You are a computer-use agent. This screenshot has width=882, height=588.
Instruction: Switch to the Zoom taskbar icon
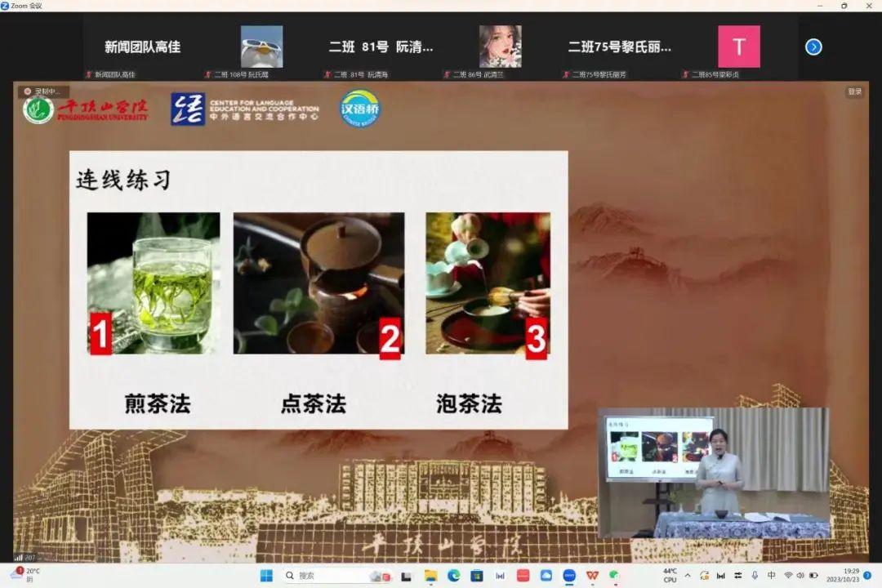tap(569, 576)
